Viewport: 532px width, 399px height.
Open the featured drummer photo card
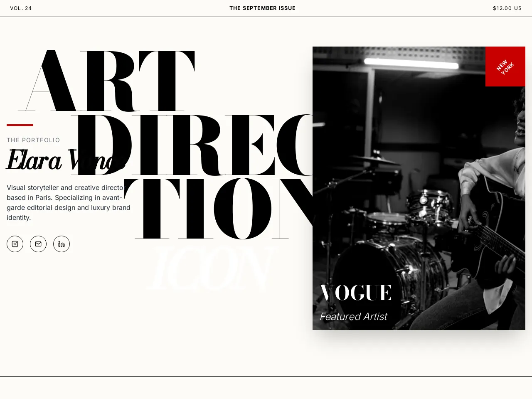pyautogui.click(x=419, y=188)
